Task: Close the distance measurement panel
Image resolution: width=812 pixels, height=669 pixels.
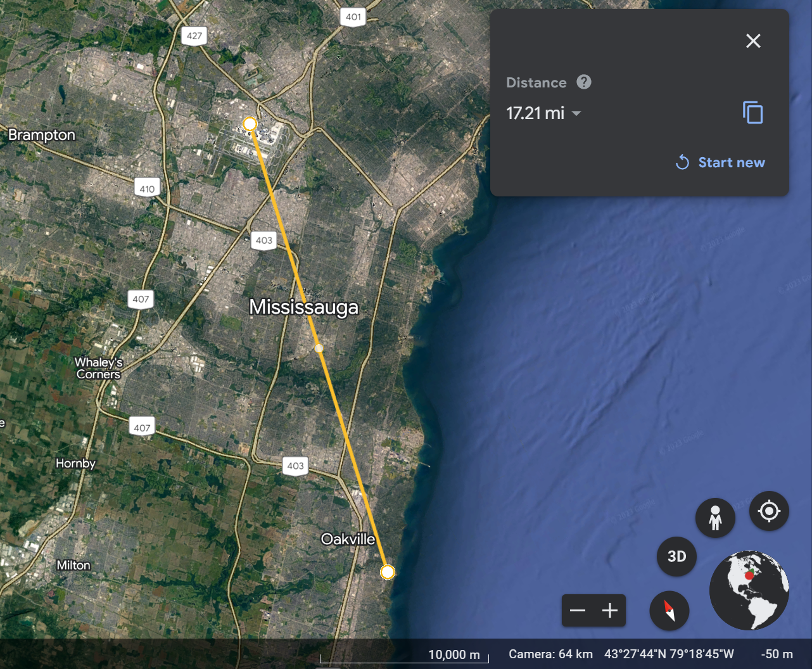Action: coord(753,41)
